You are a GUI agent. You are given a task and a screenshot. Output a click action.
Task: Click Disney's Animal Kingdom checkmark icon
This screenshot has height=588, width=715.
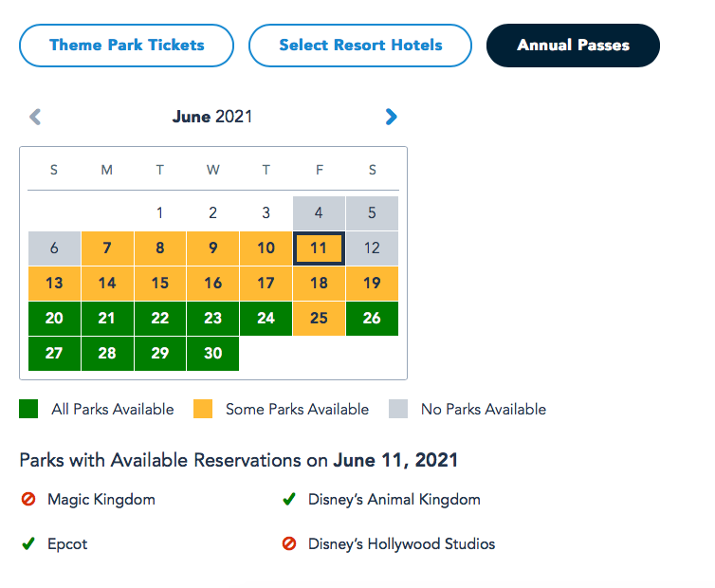289,499
